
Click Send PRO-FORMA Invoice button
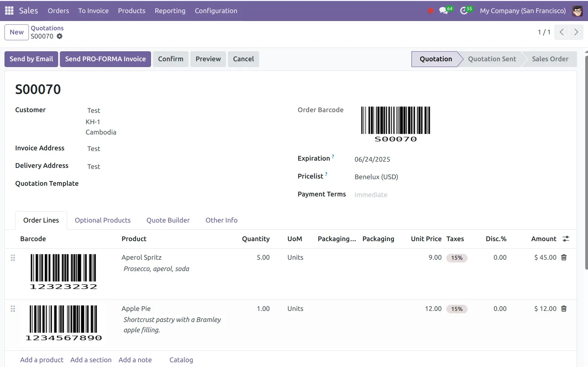[x=105, y=59]
